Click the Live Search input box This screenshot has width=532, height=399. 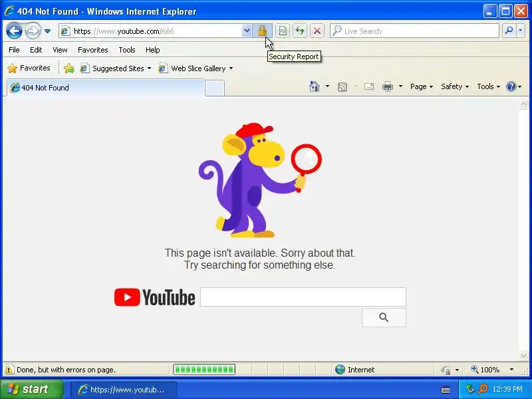tap(414, 31)
